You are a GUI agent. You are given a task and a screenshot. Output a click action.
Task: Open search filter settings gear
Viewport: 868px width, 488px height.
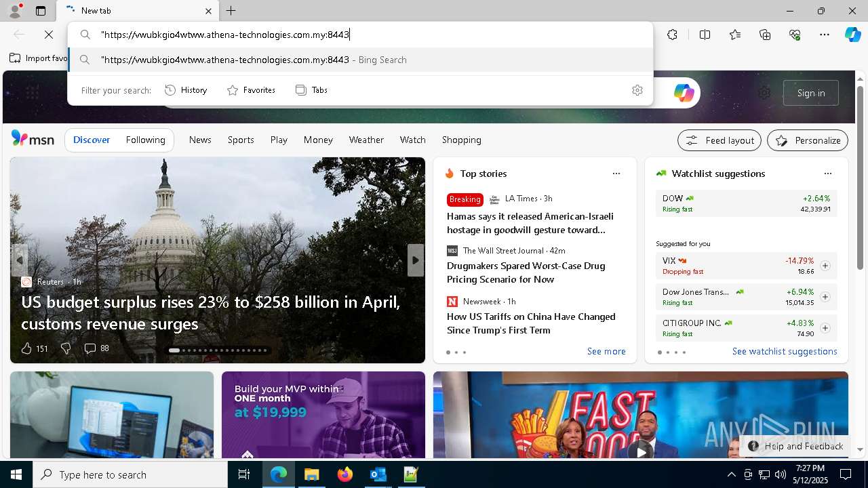(637, 90)
